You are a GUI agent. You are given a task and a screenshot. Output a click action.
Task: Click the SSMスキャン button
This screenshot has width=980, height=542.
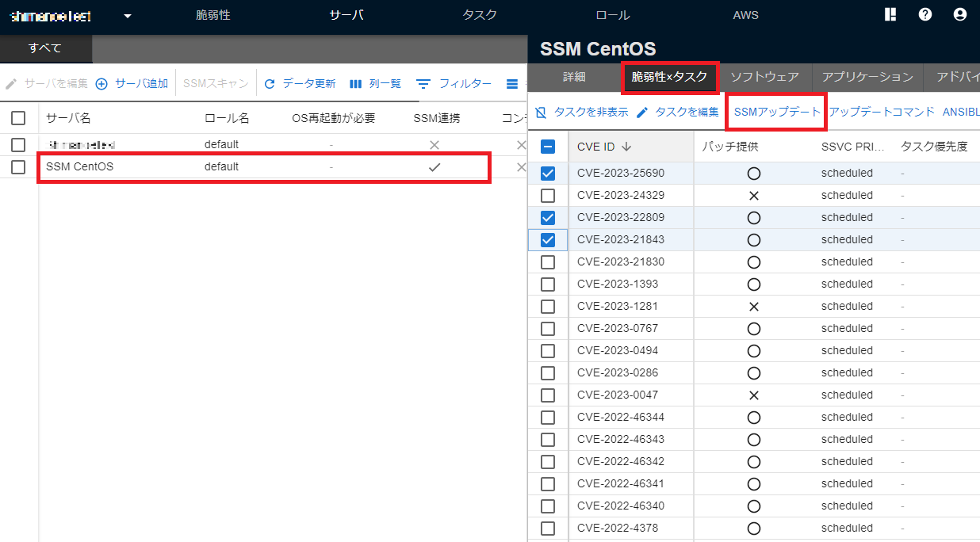tap(216, 83)
